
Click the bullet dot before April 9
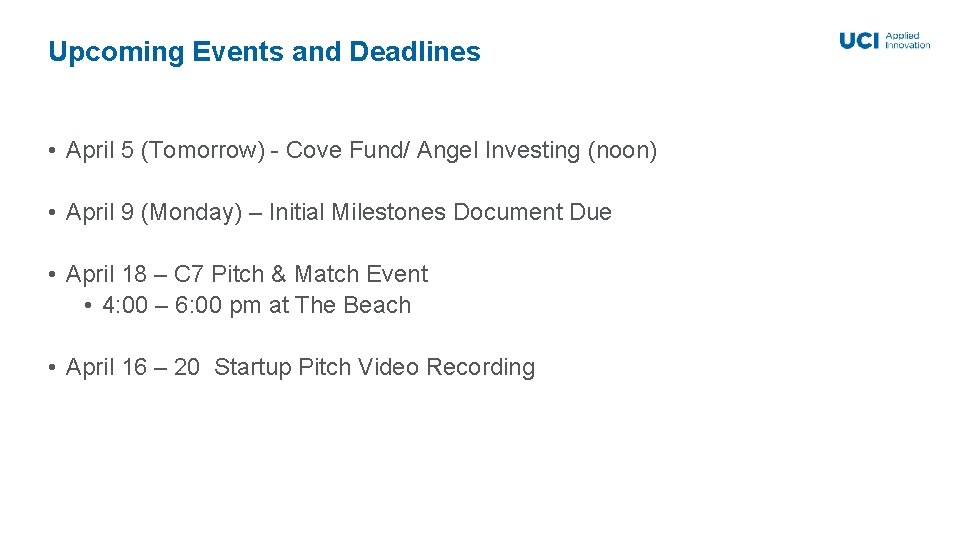tap(50, 213)
